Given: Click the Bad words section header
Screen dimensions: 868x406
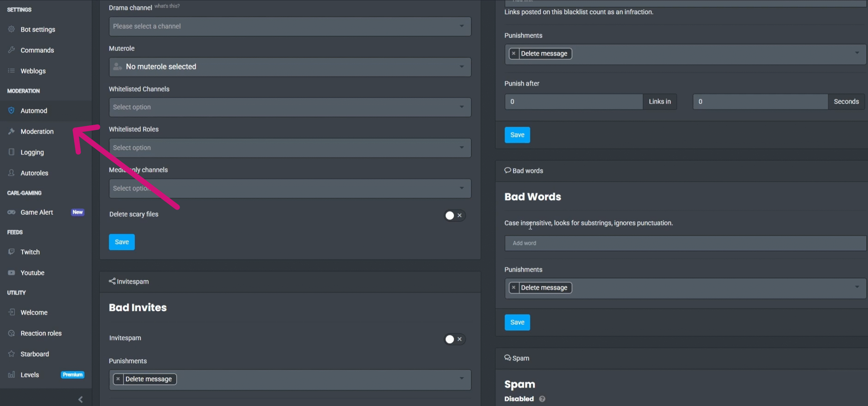Looking at the screenshot, I should tap(524, 170).
